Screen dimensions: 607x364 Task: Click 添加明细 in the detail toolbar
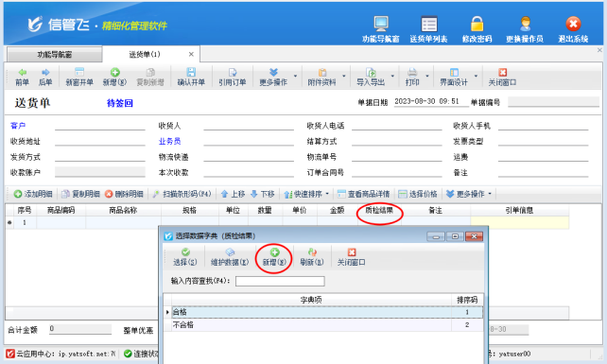(x=33, y=194)
